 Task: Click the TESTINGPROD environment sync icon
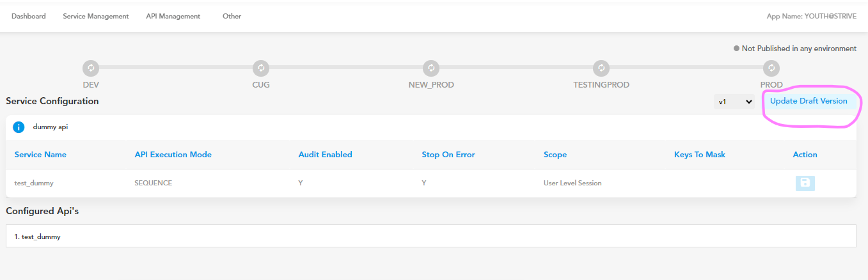(x=601, y=68)
